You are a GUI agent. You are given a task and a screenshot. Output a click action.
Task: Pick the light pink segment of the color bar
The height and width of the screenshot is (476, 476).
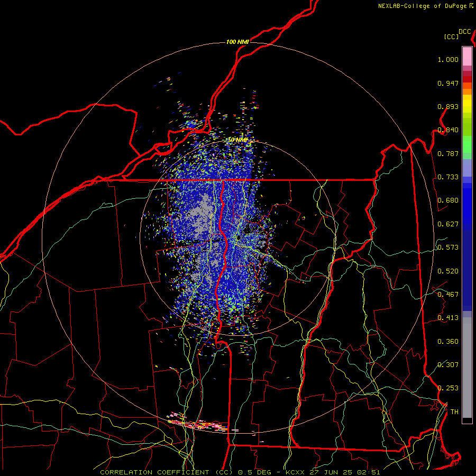click(467, 56)
